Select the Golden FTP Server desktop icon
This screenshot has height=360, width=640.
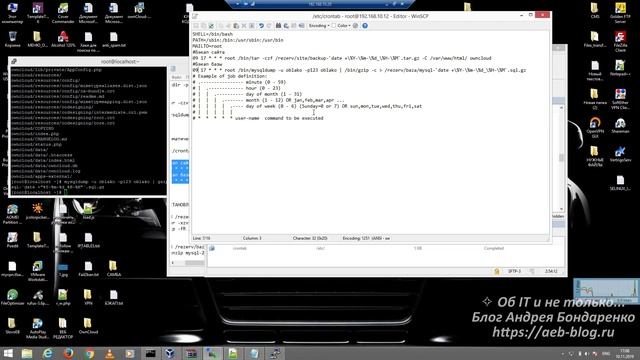click(x=620, y=13)
